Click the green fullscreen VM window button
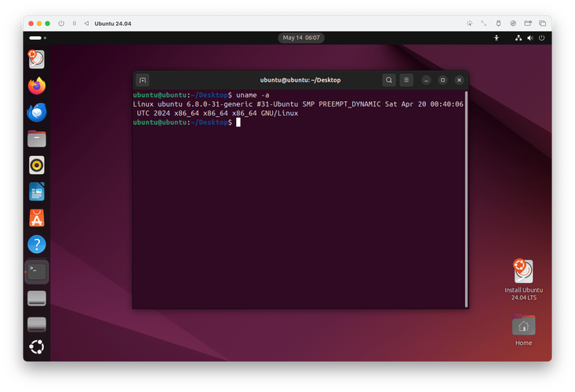This screenshot has width=575, height=392. [47, 24]
